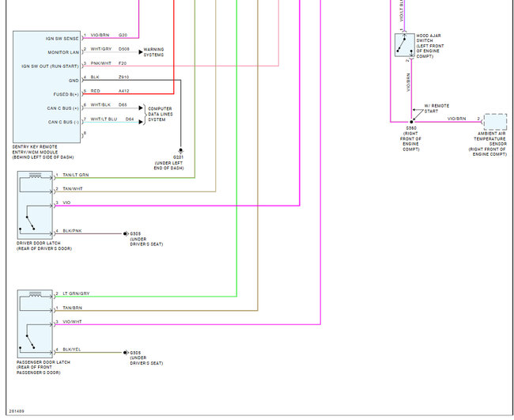Screen dimensions: 514x420
Task: Click the W/ REMOTE START note
Action: pyautogui.click(x=437, y=108)
